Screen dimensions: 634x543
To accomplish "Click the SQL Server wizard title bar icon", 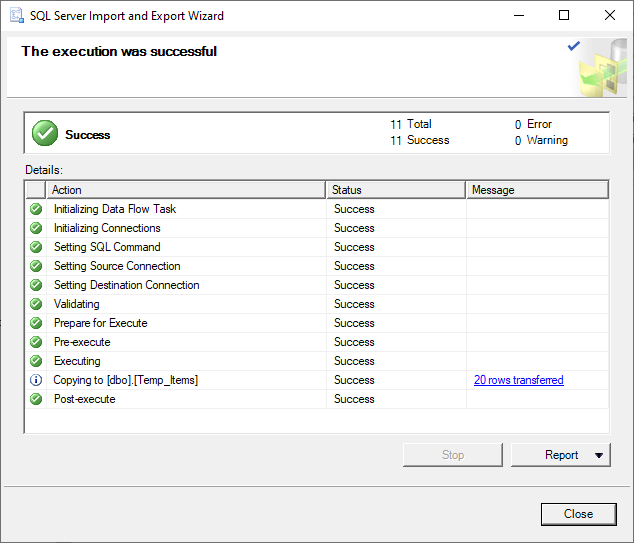I will coord(17,16).
